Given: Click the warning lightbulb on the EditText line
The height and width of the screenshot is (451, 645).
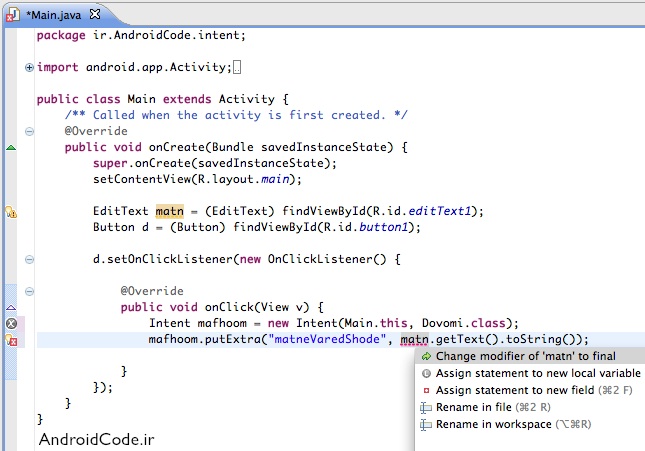Looking at the screenshot, I should pyautogui.click(x=11, y=212).
